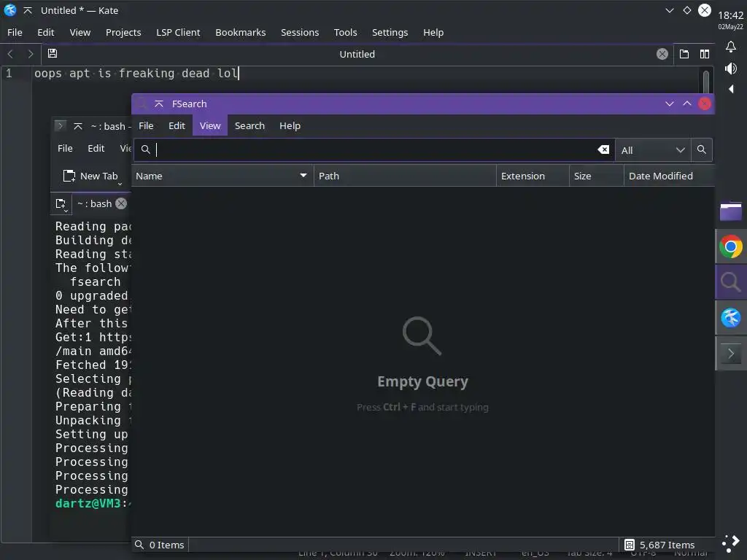The height and width of the screenshot is (560, 747).
Task: Sort results by Extension column
Action: click(x=533, y=176)
